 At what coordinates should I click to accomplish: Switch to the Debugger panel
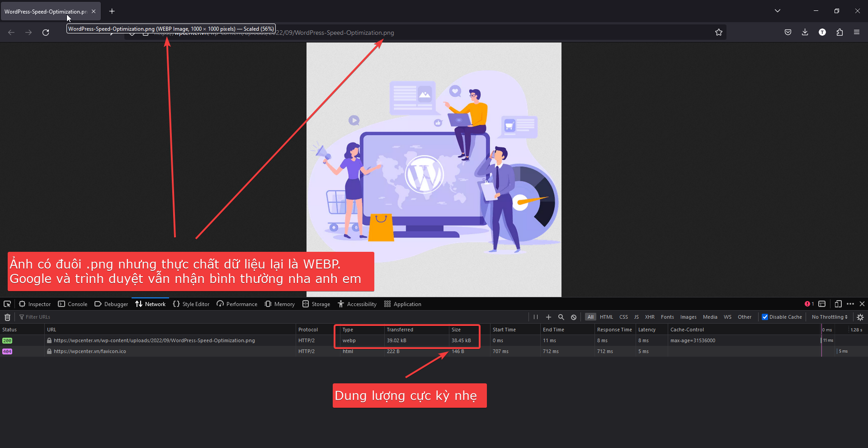[x=111, y=304]
